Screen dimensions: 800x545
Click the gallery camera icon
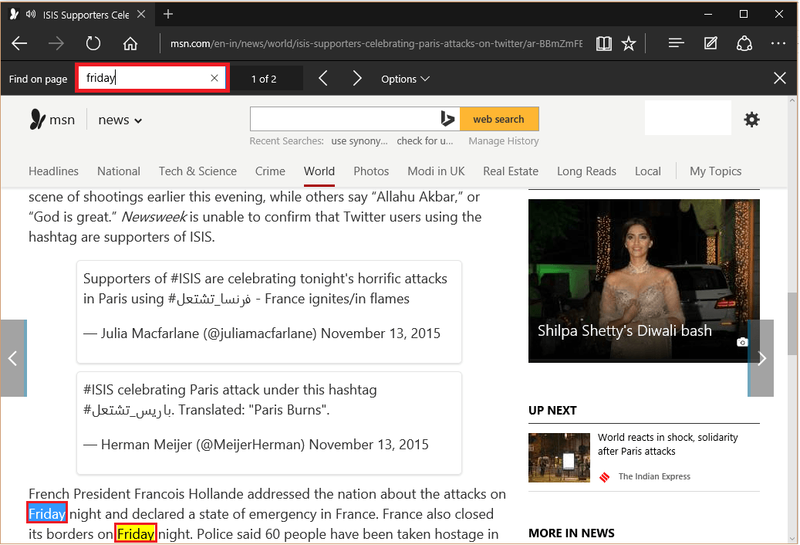click(x=742, y=342)
